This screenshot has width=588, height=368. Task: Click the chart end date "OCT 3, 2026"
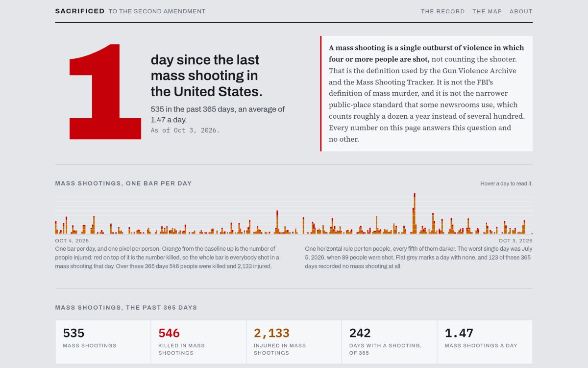(x=515, y=241)
